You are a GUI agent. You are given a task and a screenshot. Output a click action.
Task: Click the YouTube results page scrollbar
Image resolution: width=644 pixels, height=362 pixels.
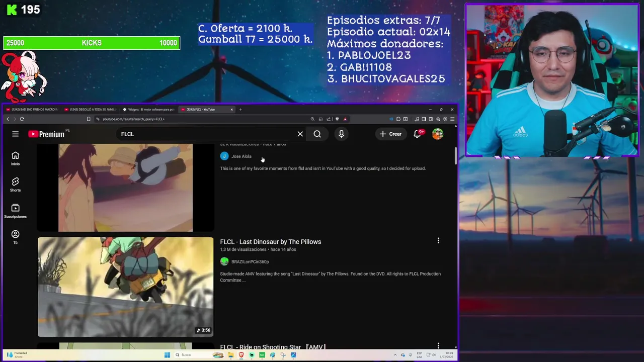(456, 156)
